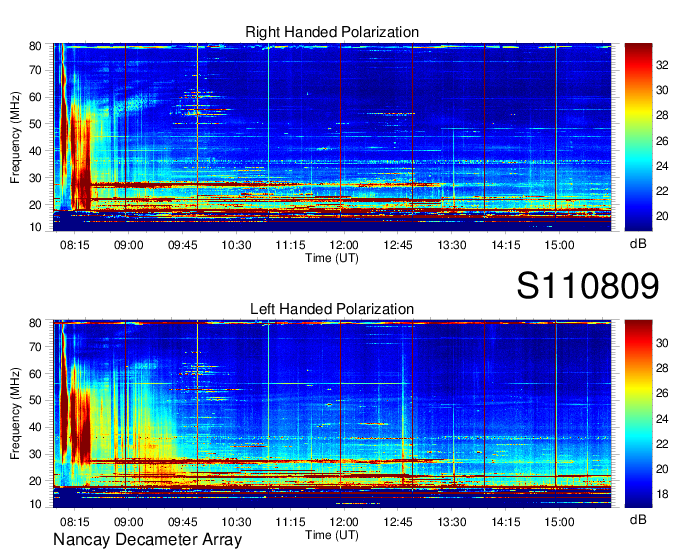This screenshot has height=552, width=680.
Task: Click the 11:15 time tick on Left Handed plot
Action: [290, 522]
